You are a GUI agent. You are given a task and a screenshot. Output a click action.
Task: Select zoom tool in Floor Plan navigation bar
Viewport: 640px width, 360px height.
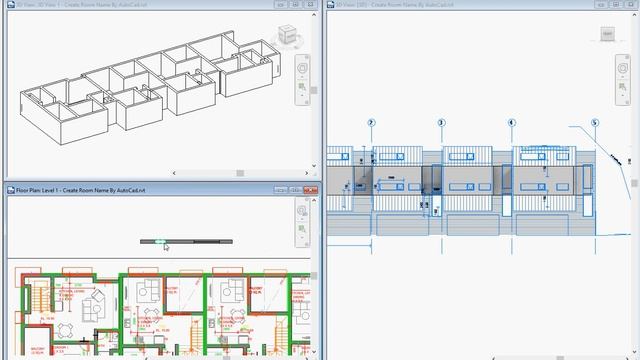click(x=302, y=229)
